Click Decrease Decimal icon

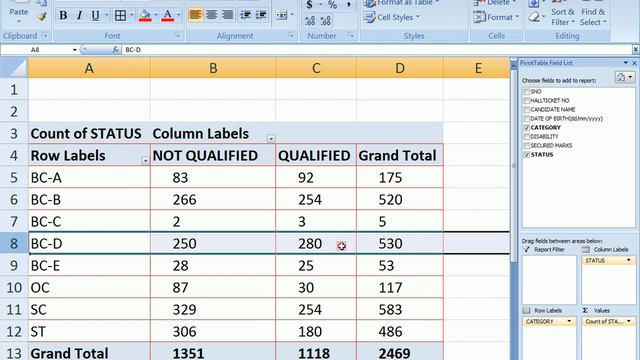(326, 21)
